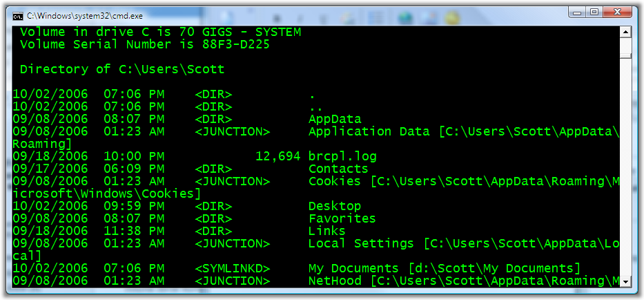Click the Contacts directory entry
The image size is (644, 300).
pyautogui.click(x=338, y=169)
